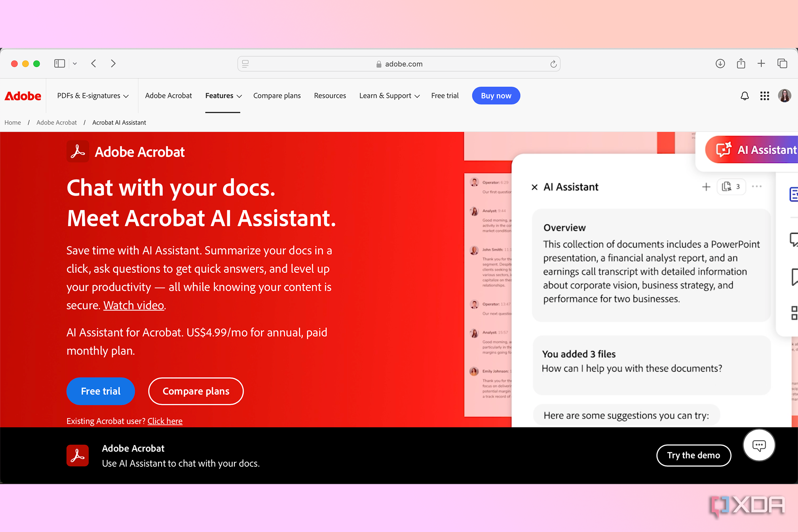
Task: Reload the page with the refresh icon
Action: (553, 64)
